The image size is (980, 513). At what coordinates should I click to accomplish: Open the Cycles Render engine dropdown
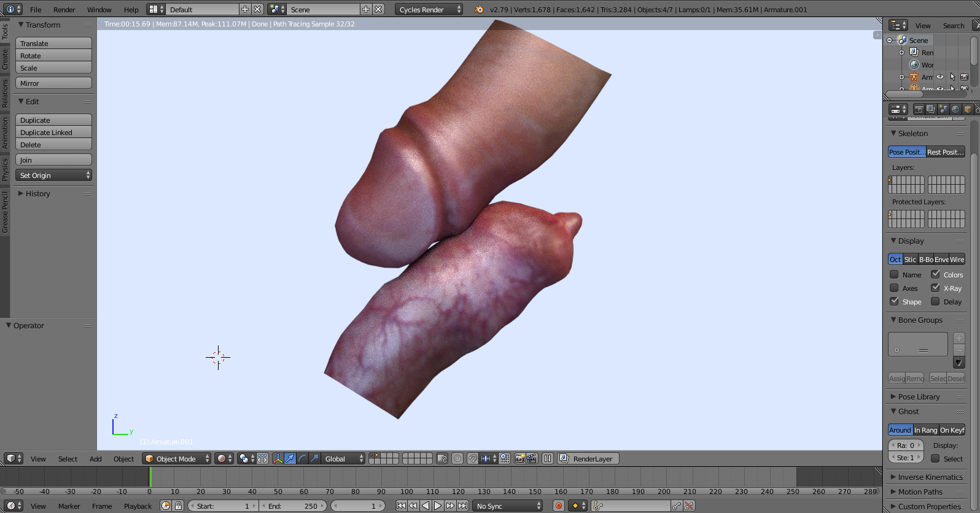(429, 9)
